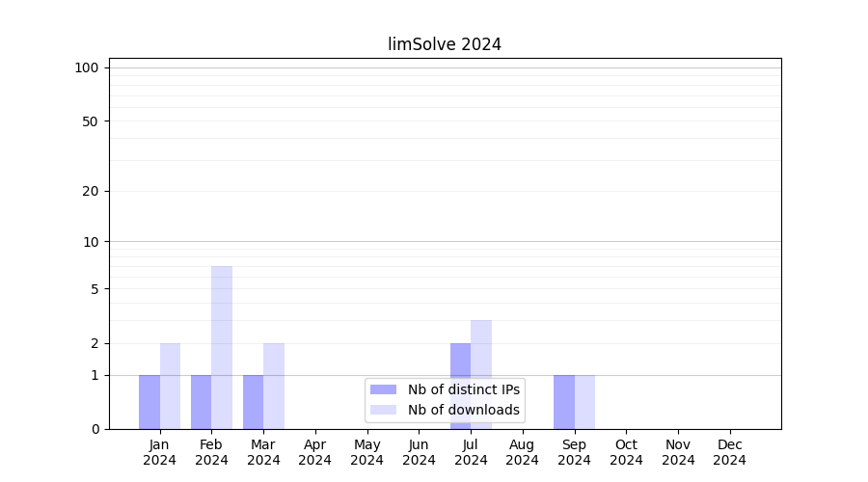Select the September distinct IPs bar
This screenshot has height=482, width=868.
coord(563,402)
